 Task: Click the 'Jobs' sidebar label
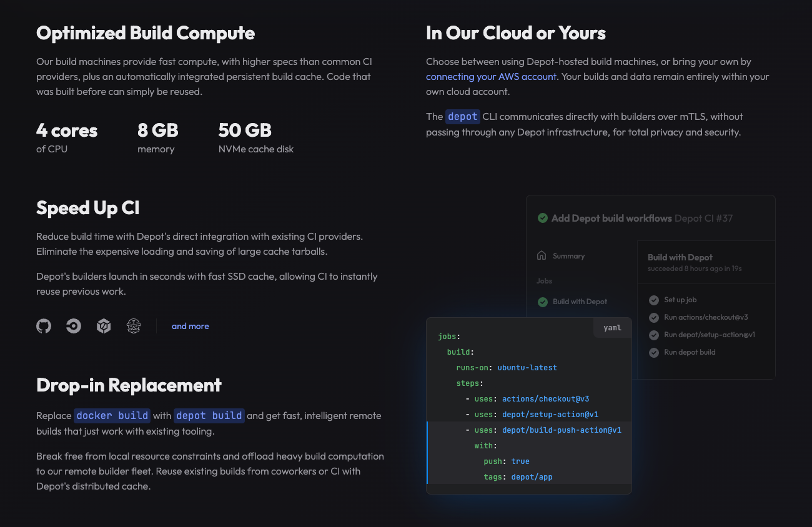(x=544, y=281)
